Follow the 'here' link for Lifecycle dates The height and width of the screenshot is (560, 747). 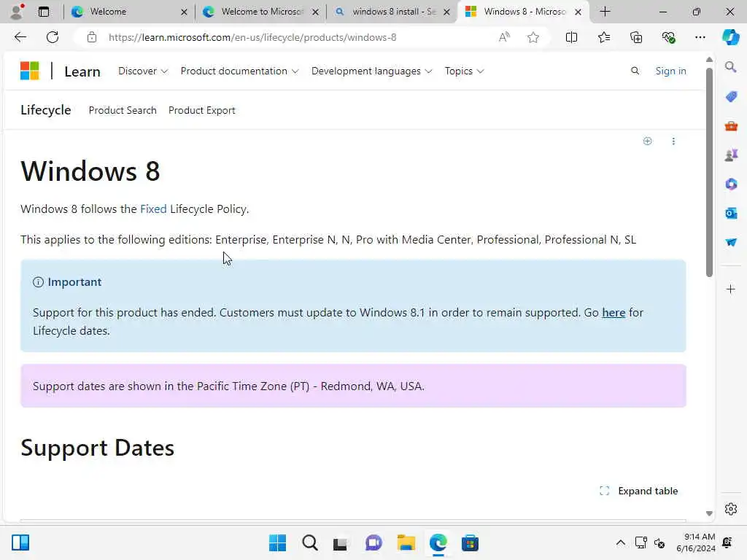coord(614,312)
